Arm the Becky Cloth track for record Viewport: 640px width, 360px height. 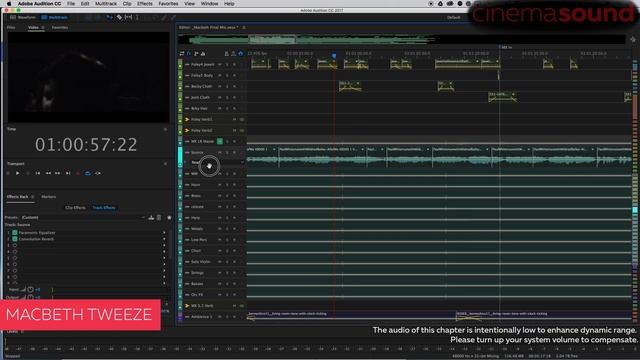pyautogui.click(x=234, y=87)
